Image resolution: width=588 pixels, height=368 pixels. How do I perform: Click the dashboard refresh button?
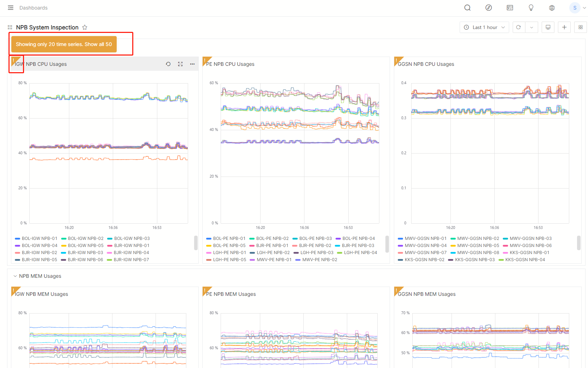[x=518, y=27]
